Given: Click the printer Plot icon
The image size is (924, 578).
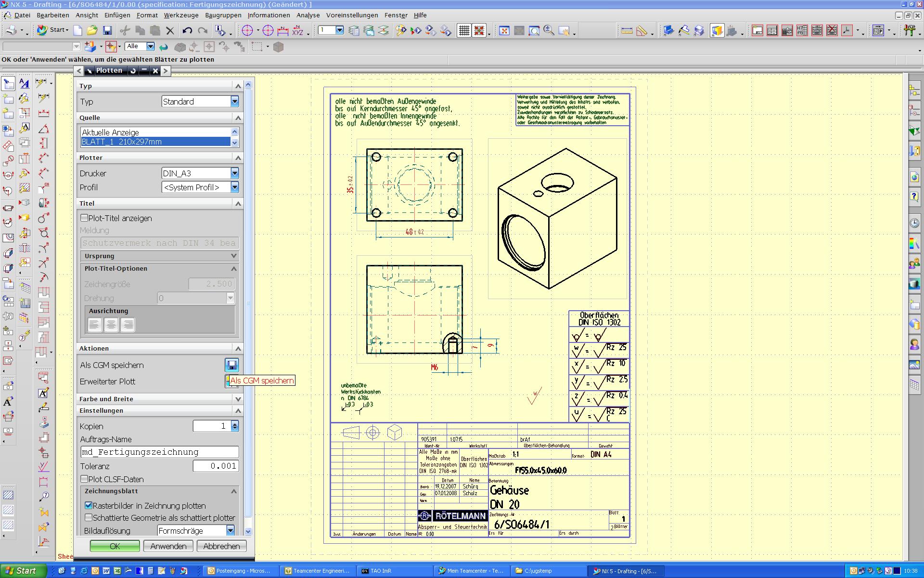Looking at the screenshot, I should coord(12,31).
